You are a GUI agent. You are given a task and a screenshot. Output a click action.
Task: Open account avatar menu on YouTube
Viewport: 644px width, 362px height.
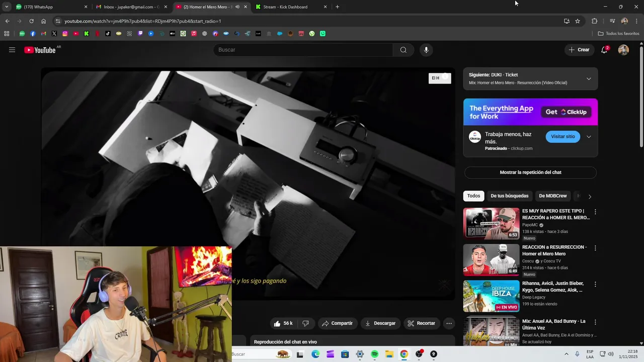tap(623, 50)
